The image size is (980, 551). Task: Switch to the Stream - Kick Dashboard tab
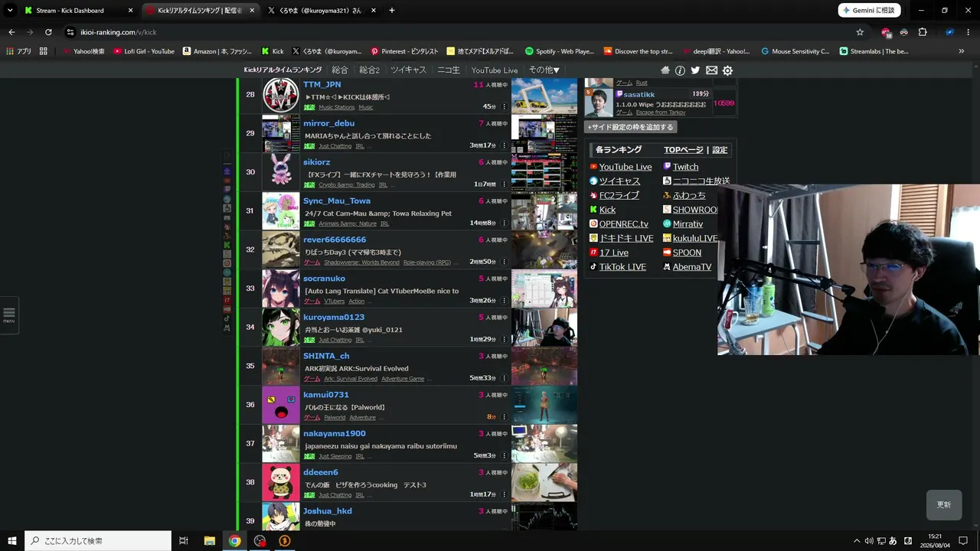tap(80, 11)
